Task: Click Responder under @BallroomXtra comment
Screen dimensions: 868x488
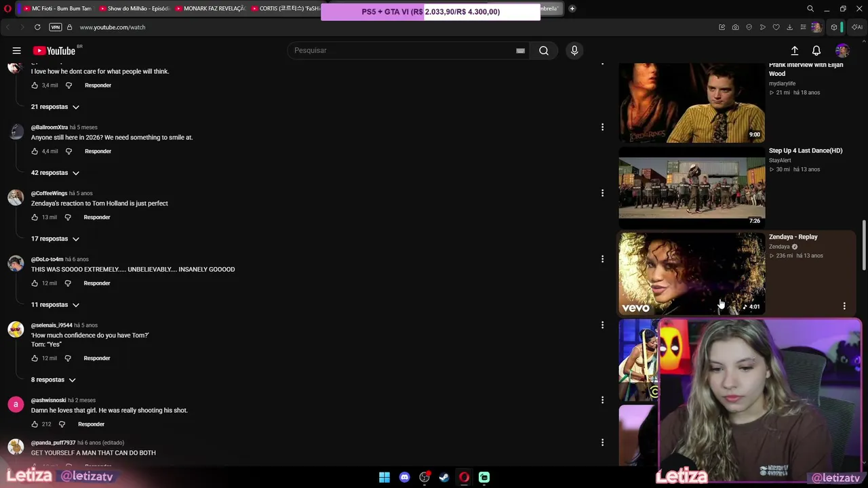Action: tap(98, 151)
